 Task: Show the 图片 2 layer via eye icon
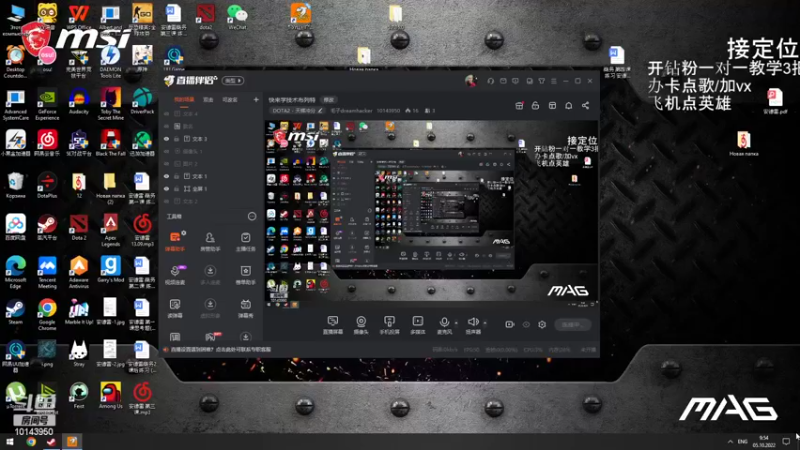click(166, 164)
